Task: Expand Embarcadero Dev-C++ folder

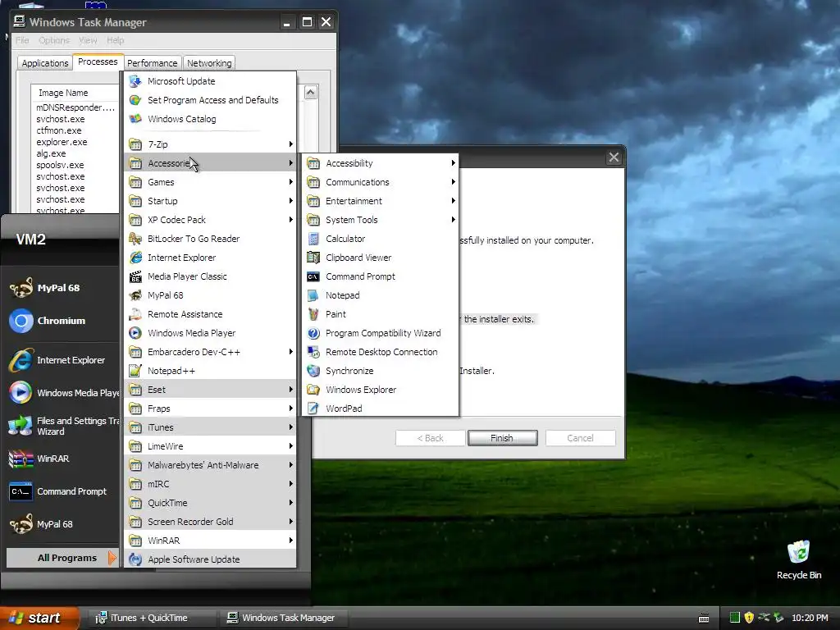Action: [x=210, y=352]
